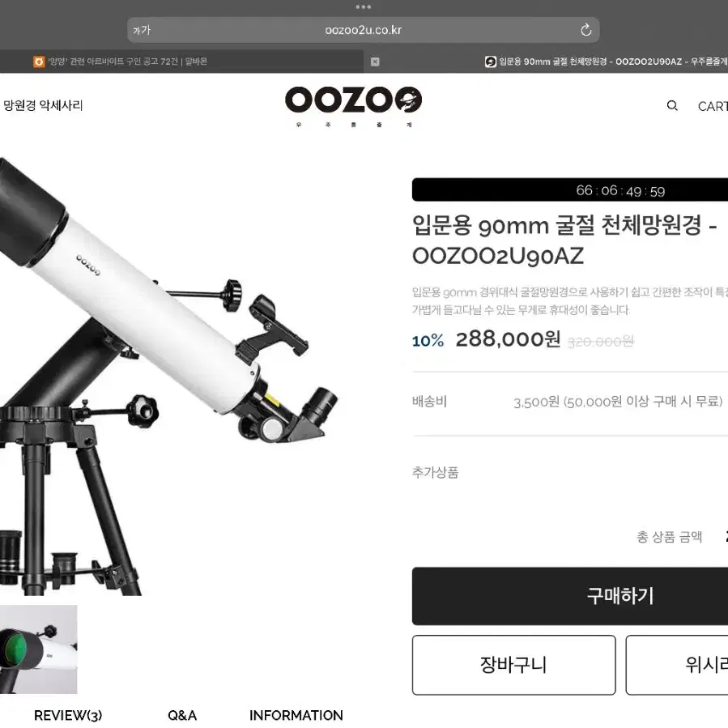Click the page reload icon

pyautogui.click(x=586, y=30)
